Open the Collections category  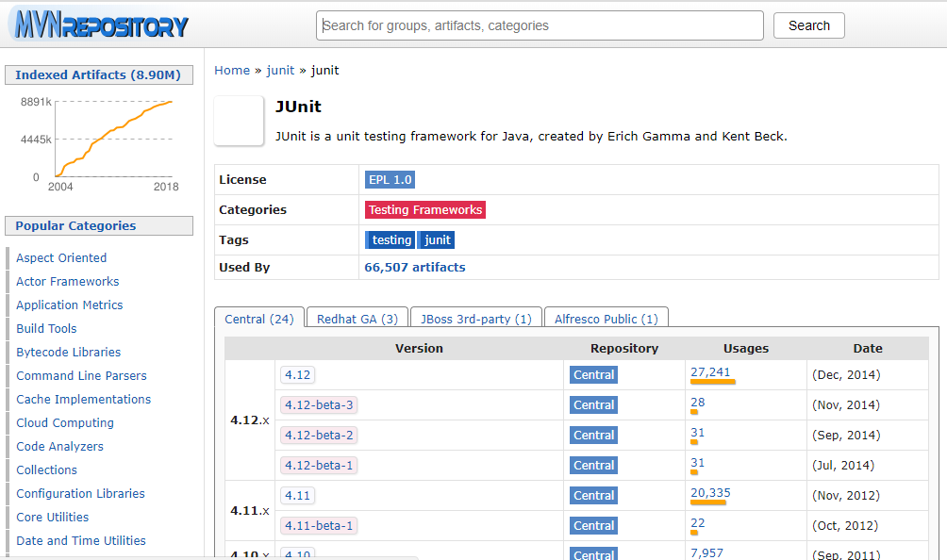click(x=46, y=469)
